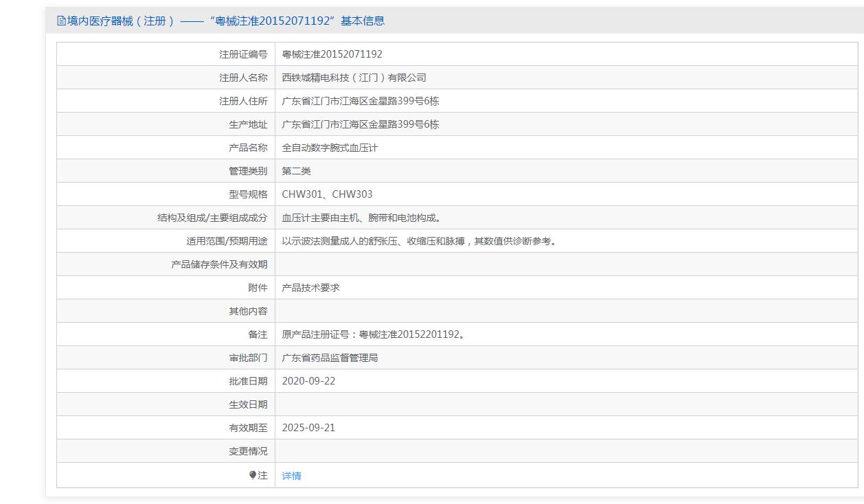Select the 注册证编号 label

(x=243, y=54)
